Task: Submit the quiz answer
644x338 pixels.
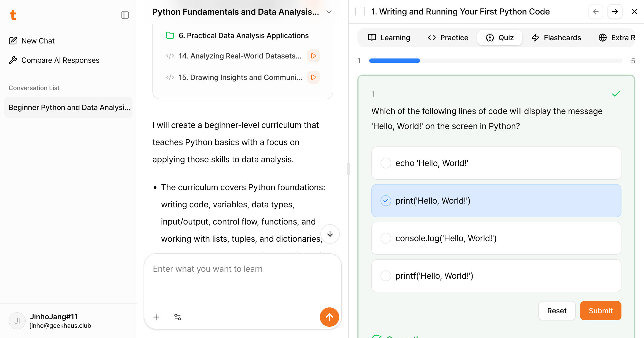Action: 601,311
